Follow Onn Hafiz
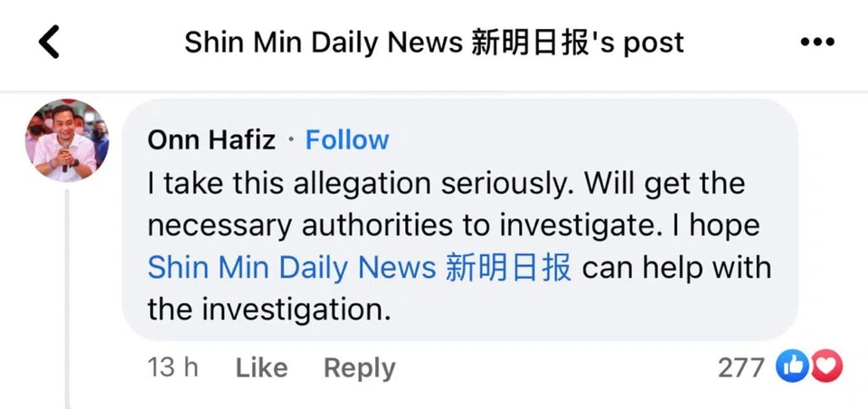 tap(347, 140)
